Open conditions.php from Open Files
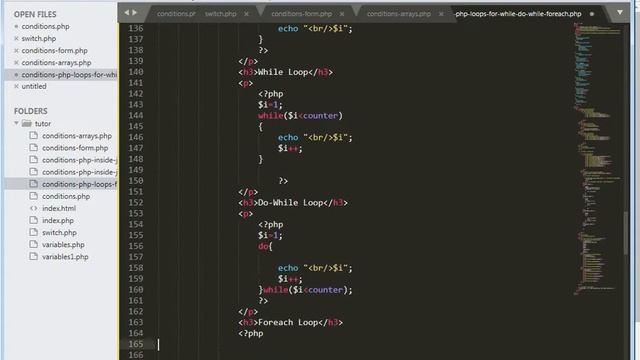Screen dimensions: 640x360 click(x=45, y=27)
